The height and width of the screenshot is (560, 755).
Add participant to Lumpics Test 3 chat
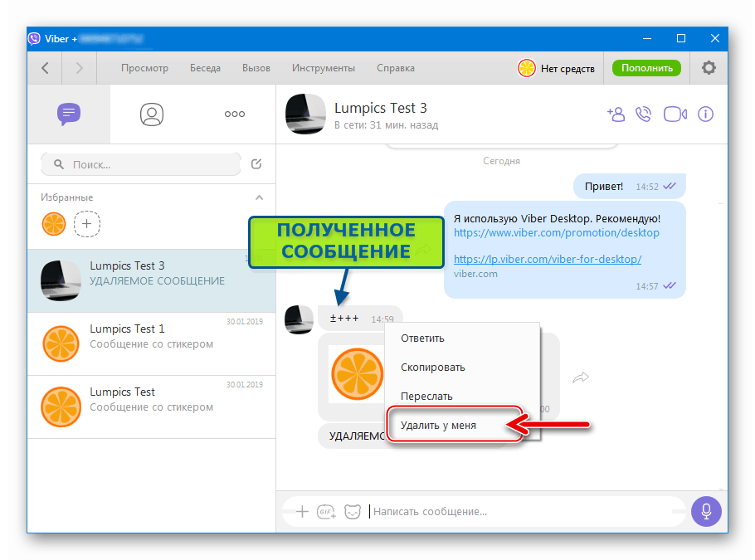(616, 114)
